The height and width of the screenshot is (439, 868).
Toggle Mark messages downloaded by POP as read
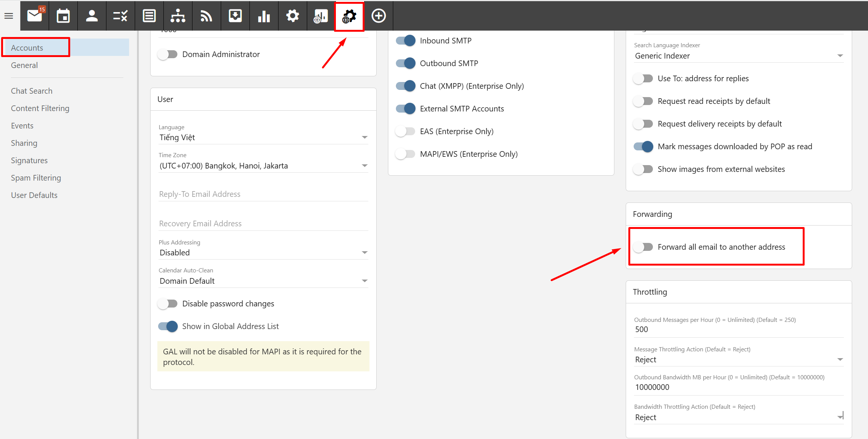pyautogui.click(x=643, y=147)
